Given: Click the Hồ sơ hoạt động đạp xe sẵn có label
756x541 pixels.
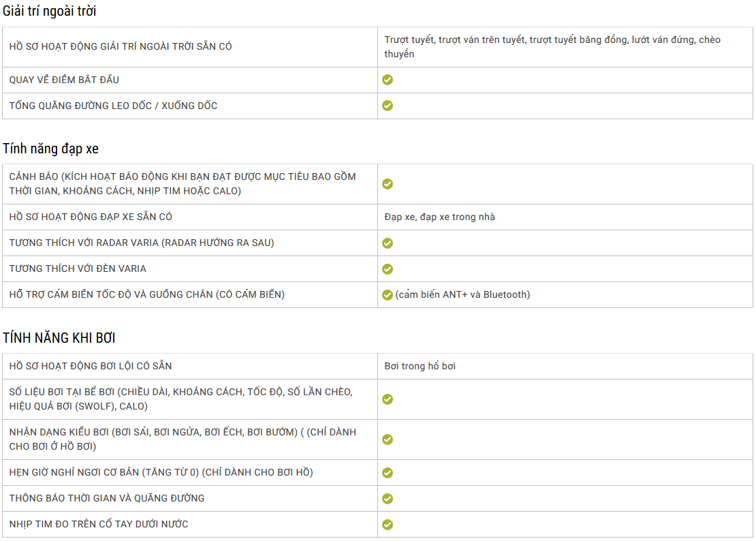Looking at the screenshot, I should click(x=91, y=217).
